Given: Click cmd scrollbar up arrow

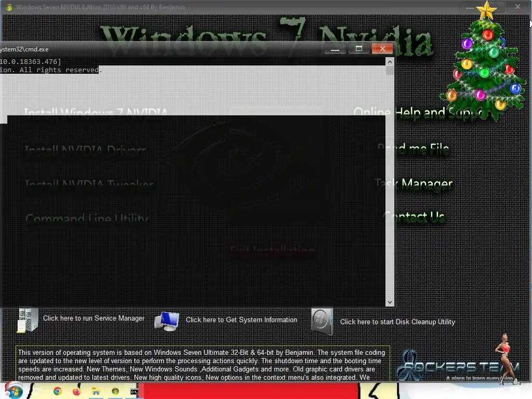Looking at the screenshot, I should click(390, 62).
